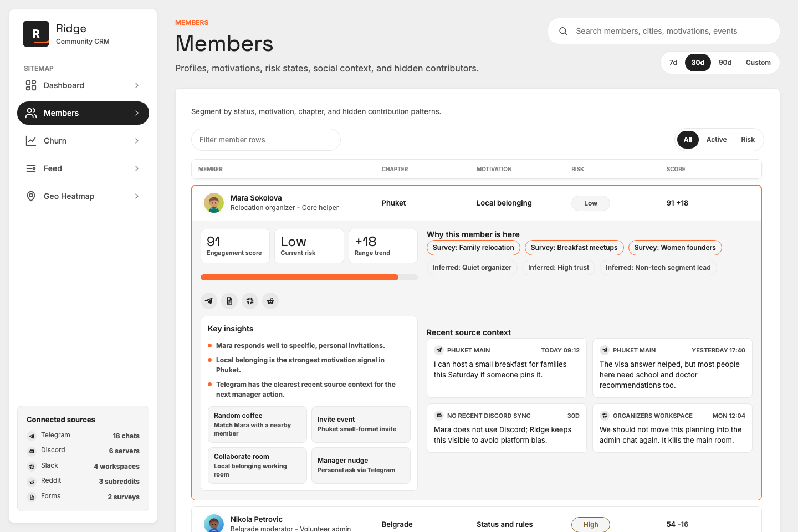Open Mara's Forms document source icon
Image resolution: width=798 pixels, height=532 pixels.
tap(229, 301)
